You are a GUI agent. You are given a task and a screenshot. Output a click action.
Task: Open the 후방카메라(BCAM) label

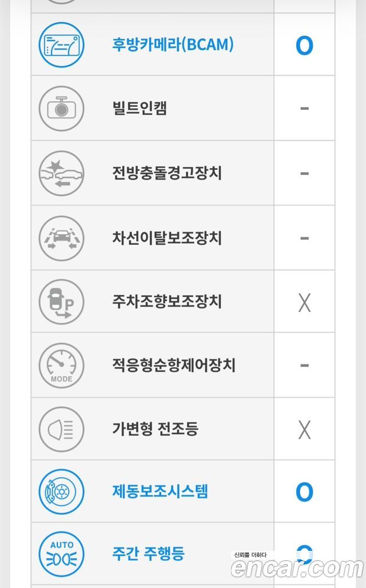point(173,45)
